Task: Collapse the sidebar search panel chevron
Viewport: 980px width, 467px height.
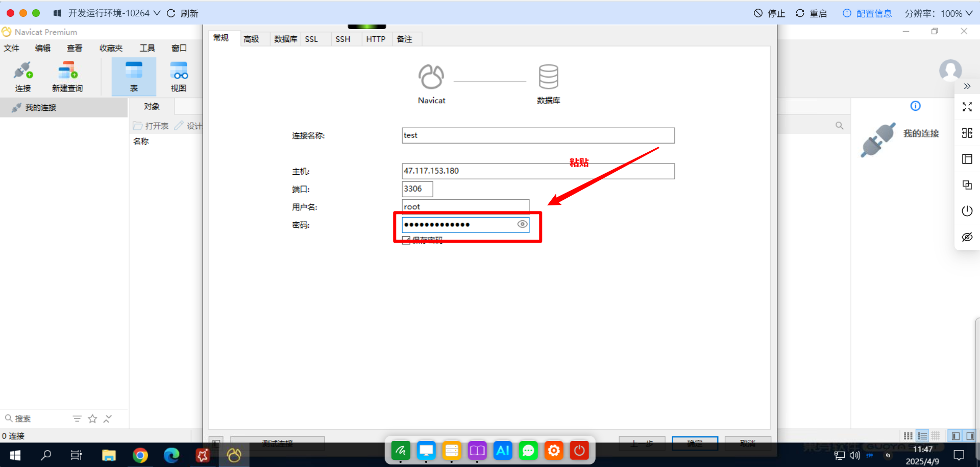Action: point(108,418)
